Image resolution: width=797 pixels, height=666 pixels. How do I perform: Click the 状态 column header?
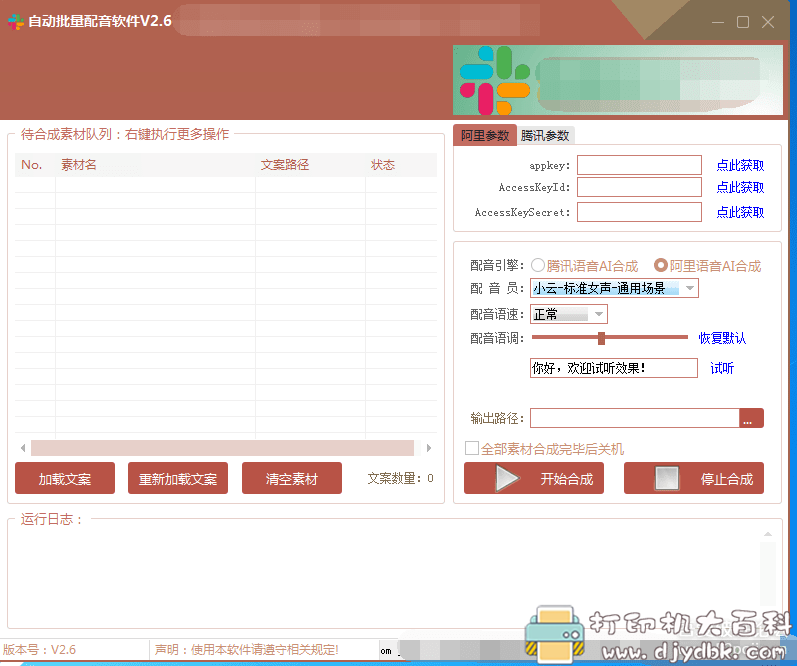click(x=401, y=165)
